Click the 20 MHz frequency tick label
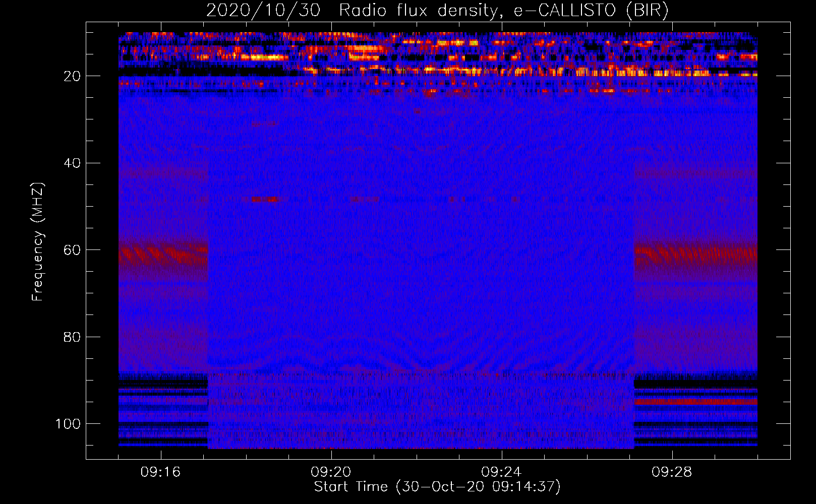 (x=73, y=76)
